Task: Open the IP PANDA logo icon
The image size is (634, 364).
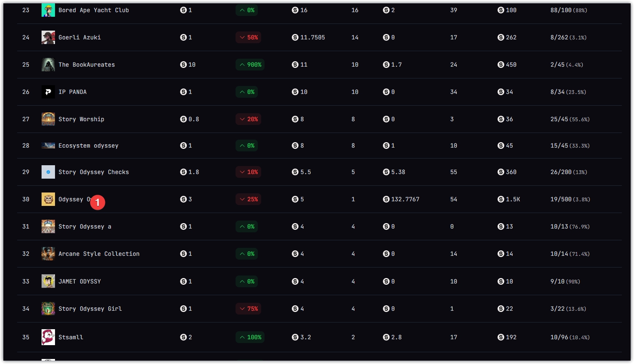Action: (48, 92)
